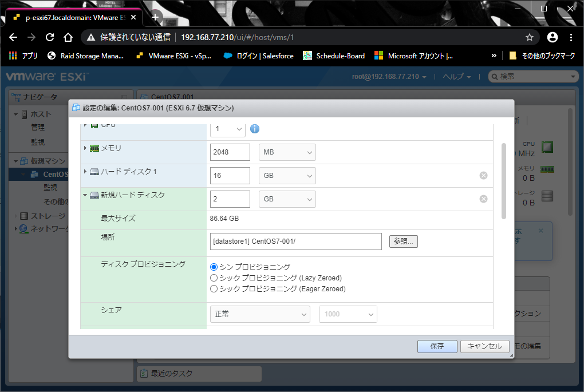The height and width of the screenshot is (392, 584).
Task: Open the Chrome profile account icon
Action: coord(553,37)
